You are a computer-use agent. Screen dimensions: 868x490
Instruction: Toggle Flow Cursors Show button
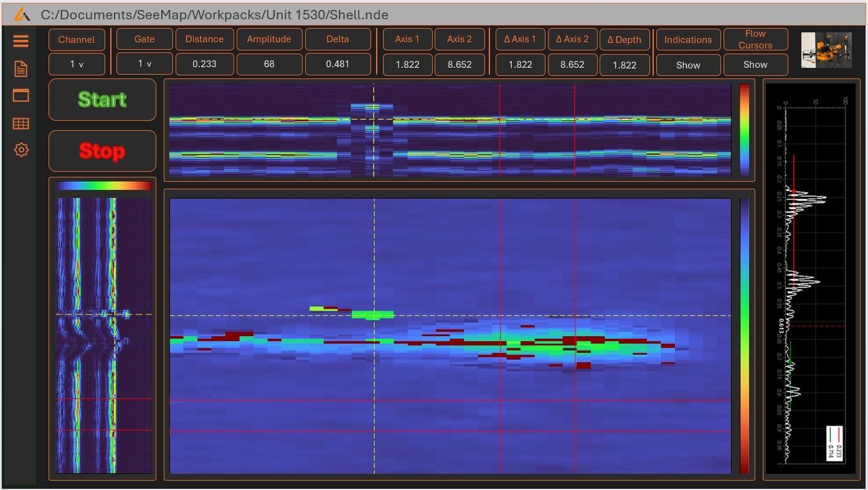pyautogui.click(x=755, y=65)
